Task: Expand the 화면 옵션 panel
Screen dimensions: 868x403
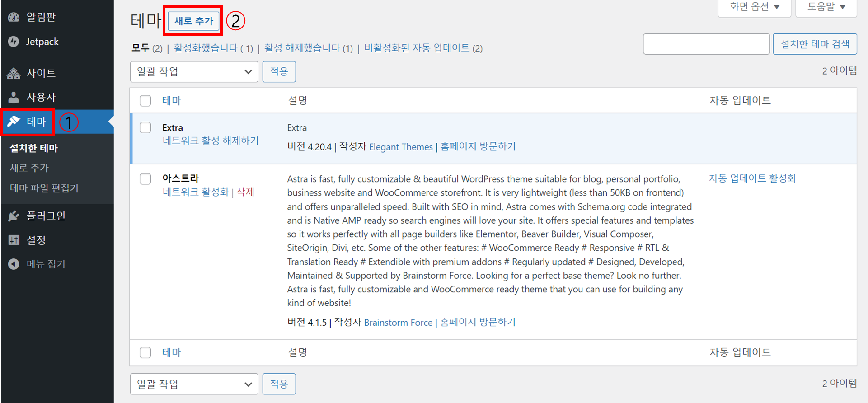Action: click(x=754, y=7)
